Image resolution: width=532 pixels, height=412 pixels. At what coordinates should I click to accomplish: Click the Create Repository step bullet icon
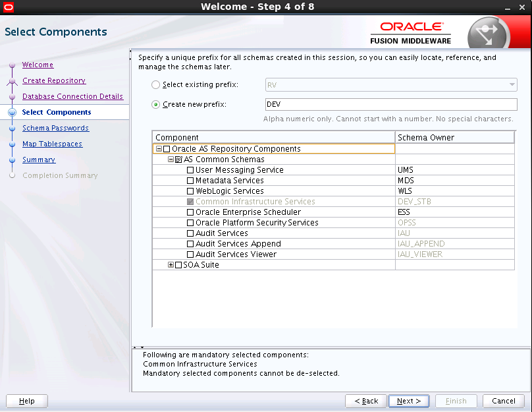pos(13,81)
